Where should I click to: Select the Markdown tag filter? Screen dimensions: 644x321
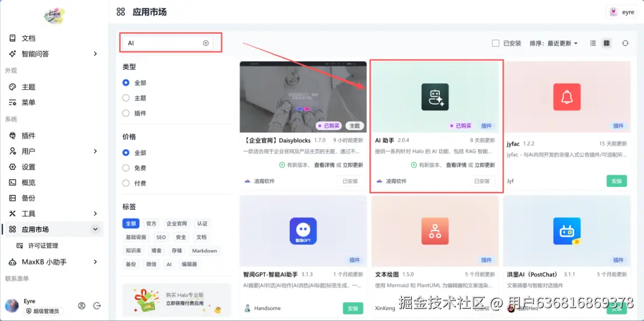tap(204, 251)
